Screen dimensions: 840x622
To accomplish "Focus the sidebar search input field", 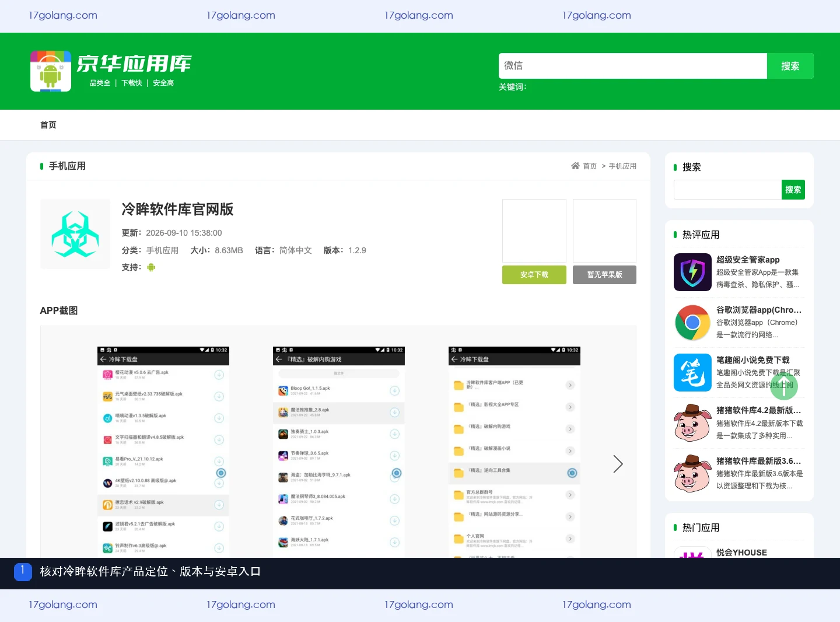I will coord(727,190).
